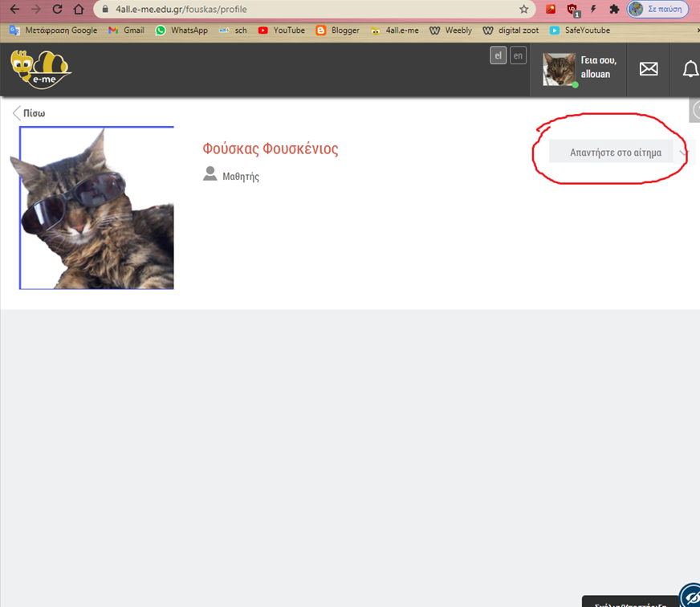Open messages with the envelope icon
Viewport: 700px width, 607px height.
pyautogui.click(x=649, y=69)
